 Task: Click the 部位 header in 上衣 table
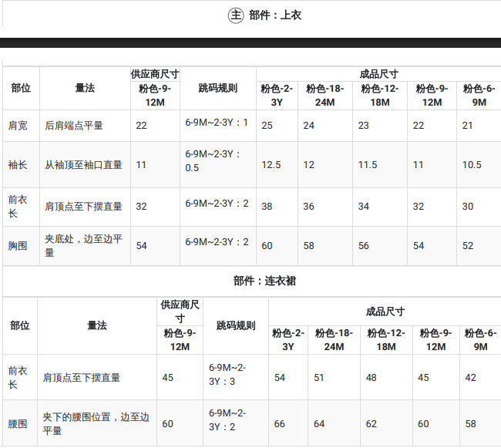[21, 88]
